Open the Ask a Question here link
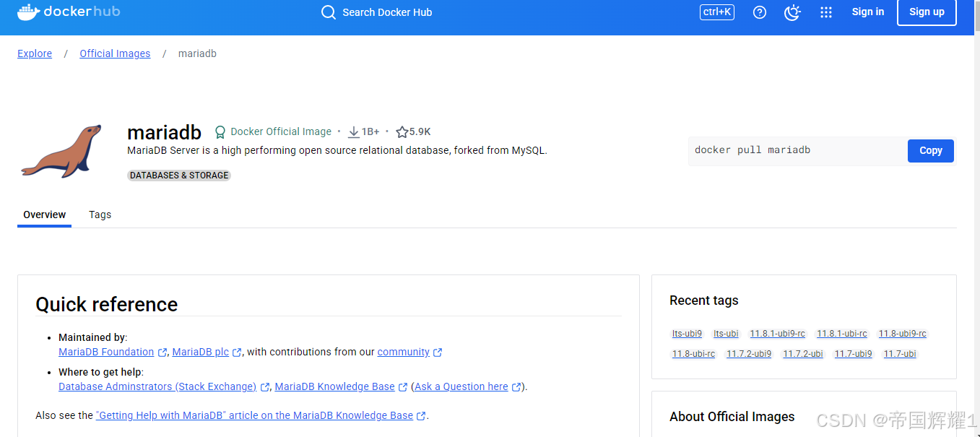The width and height of the screenshot is (980, 437). [461, 386]
